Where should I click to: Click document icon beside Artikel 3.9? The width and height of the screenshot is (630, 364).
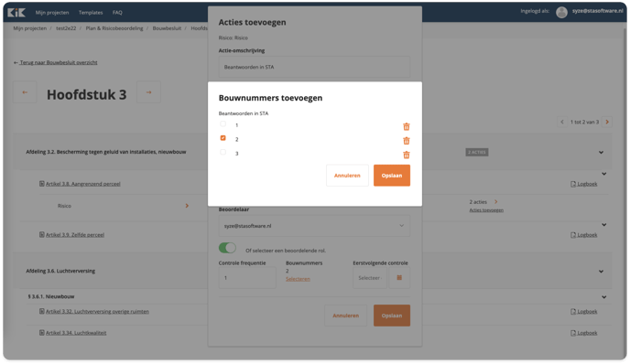coord(42,235)
